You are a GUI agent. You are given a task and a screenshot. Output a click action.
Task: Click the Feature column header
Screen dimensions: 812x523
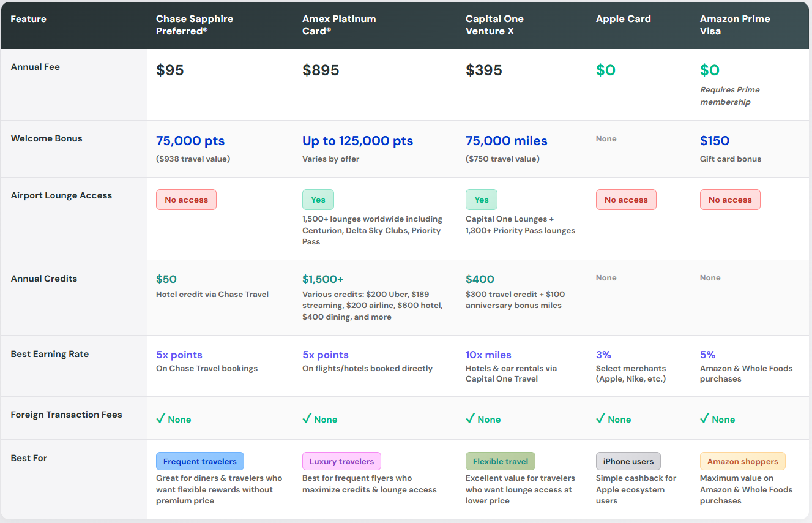click(29, 19)
